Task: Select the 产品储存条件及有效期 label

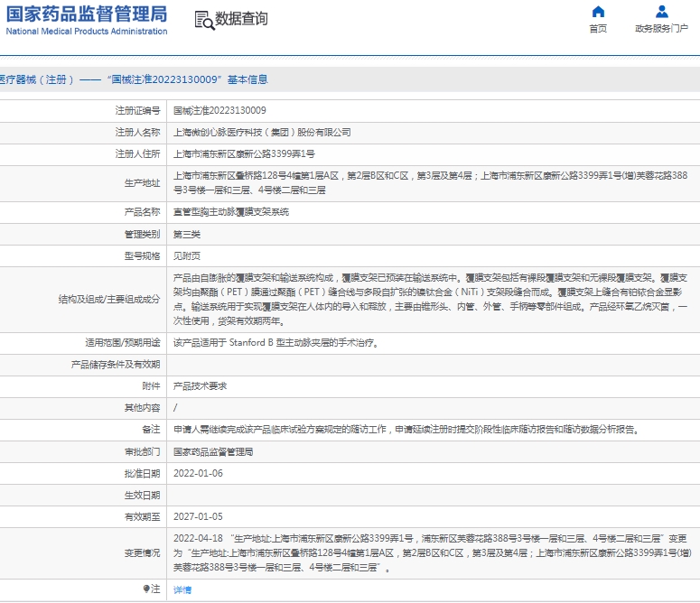Action: click(116, 365)
